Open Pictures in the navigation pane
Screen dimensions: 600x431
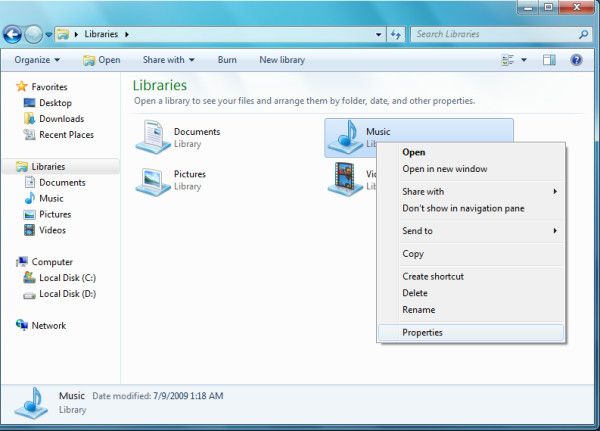tap(55, 214)
